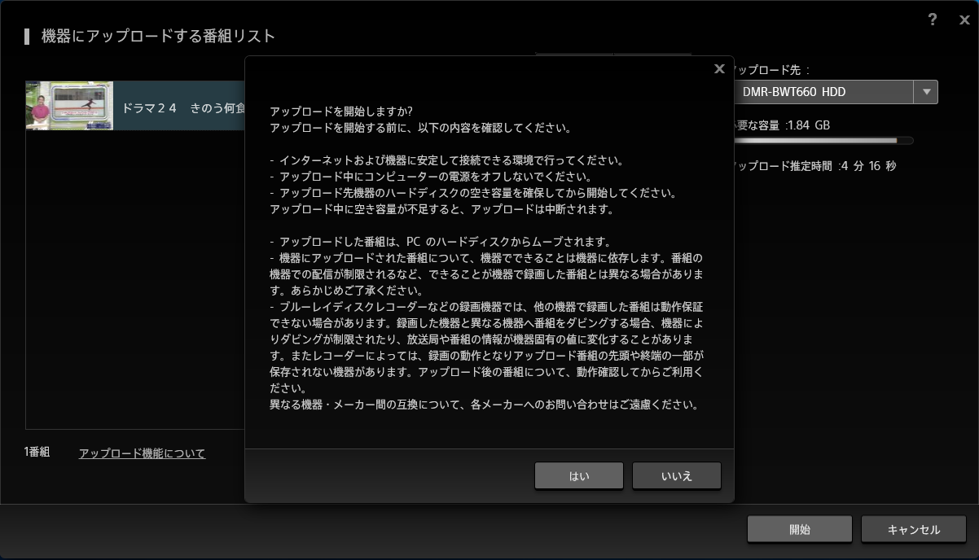Decline the upload by pressing いいえ
This screenshot has width=979, height=560.
[676, 476]
